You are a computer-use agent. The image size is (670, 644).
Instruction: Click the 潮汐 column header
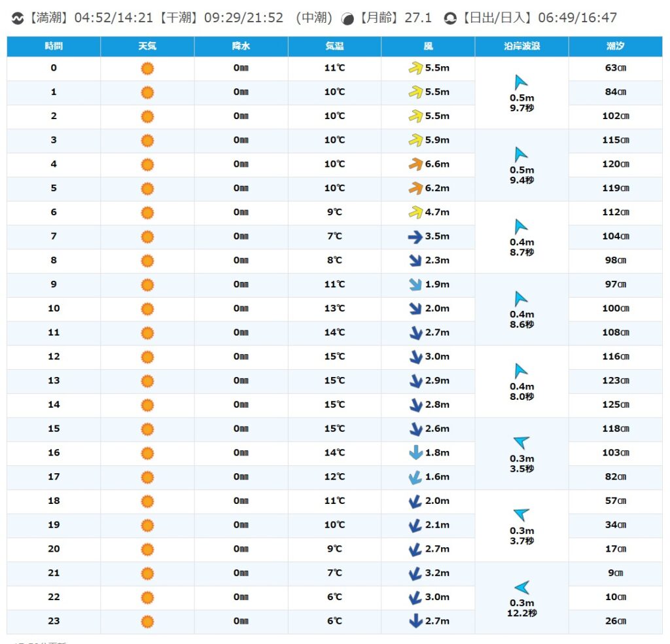pyautogui.click(x=615, y=46)
